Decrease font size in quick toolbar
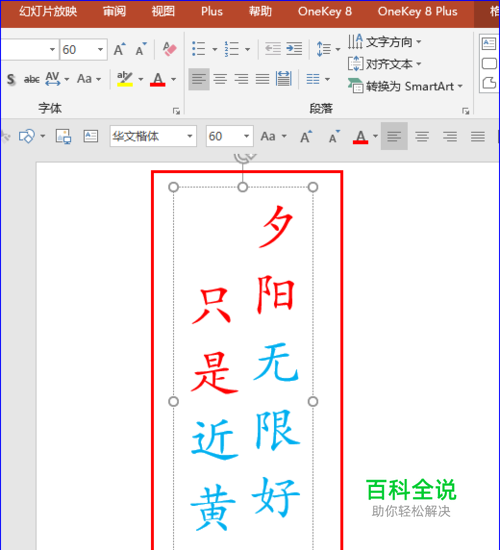 (334, 136)
